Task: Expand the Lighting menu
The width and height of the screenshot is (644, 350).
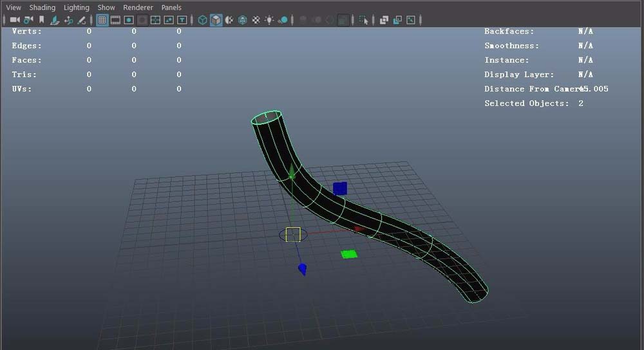Action: [x=77, y=8]
